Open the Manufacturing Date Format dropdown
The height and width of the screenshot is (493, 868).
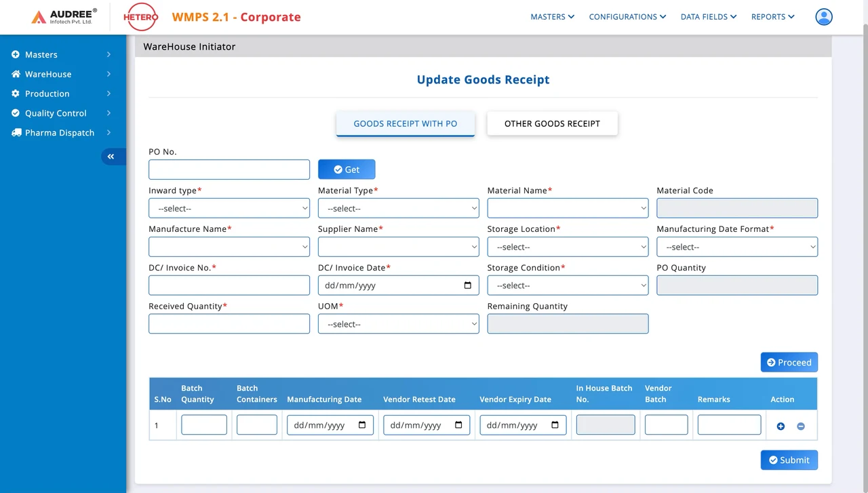click(737, 247)
